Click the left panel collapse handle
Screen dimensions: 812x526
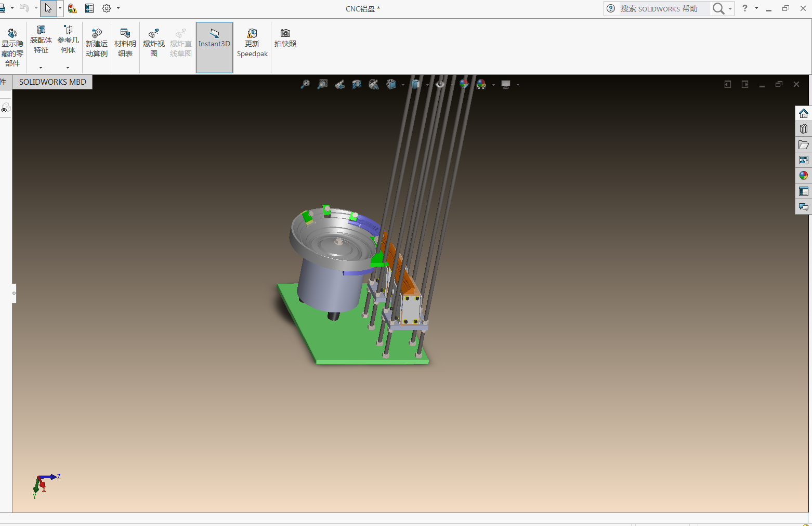14,293
